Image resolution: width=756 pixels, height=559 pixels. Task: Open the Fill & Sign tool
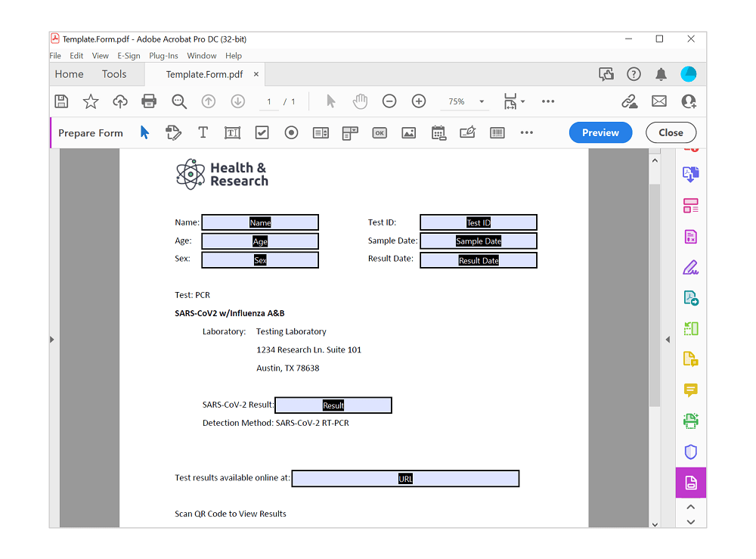690,266
